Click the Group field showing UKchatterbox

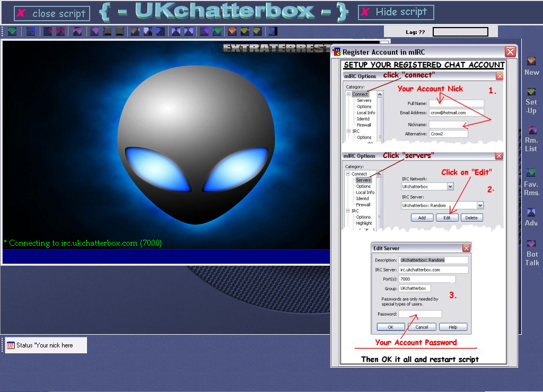pyautogui.click(x=415, y=288)
